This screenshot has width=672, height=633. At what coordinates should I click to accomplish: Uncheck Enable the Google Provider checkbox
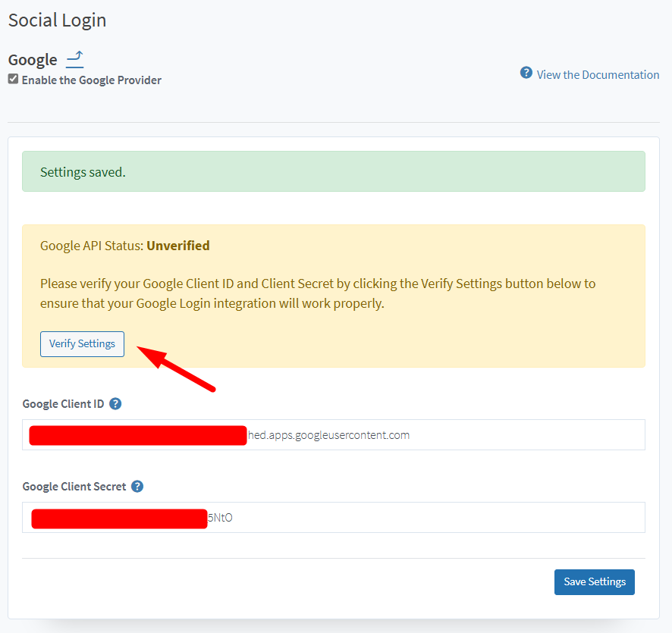pos(14,79)
